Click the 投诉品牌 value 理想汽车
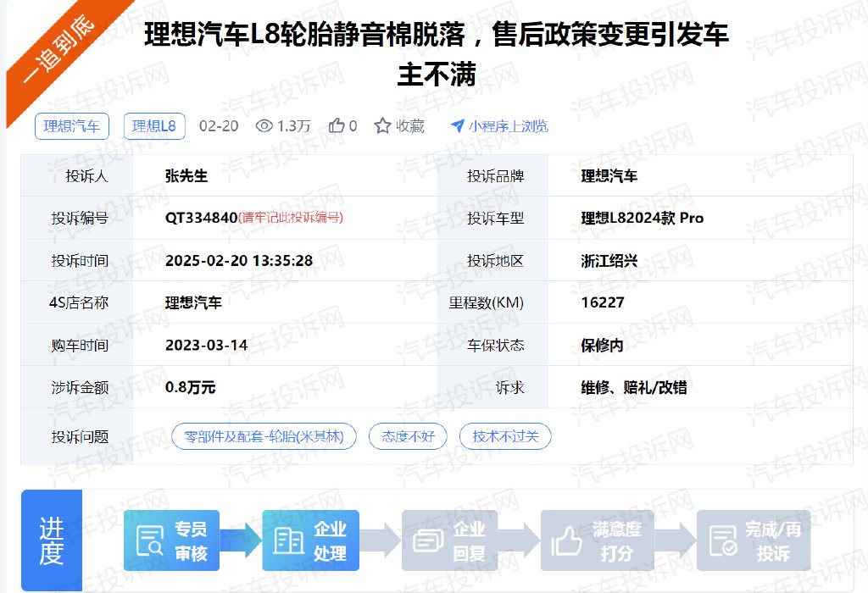This screenshot has width=868, height=593. coord(609,176)
